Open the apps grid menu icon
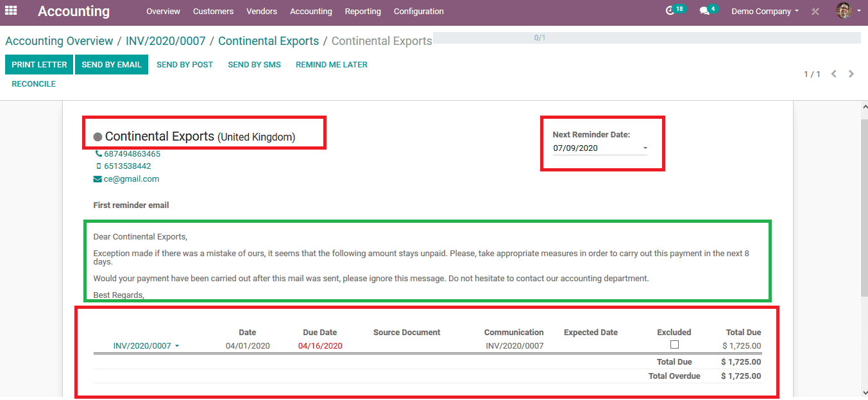Image resolution: width=868 pixels, height=400 pixels. [x=11, y=11]
